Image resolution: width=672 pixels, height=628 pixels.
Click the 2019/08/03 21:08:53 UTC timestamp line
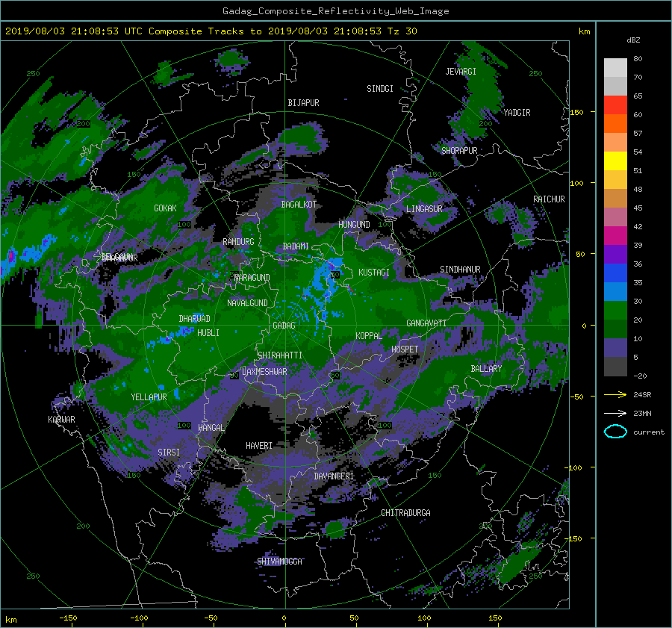pos(211,31)
